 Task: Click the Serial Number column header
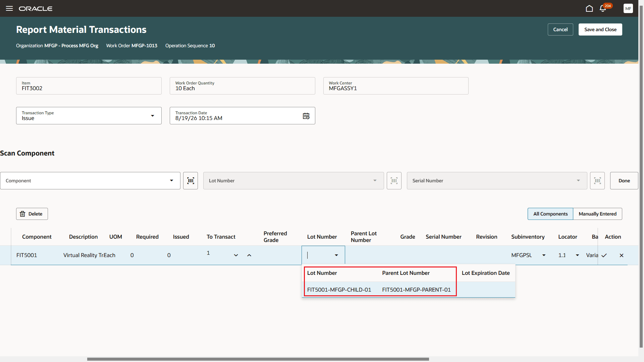coord(443,237)
